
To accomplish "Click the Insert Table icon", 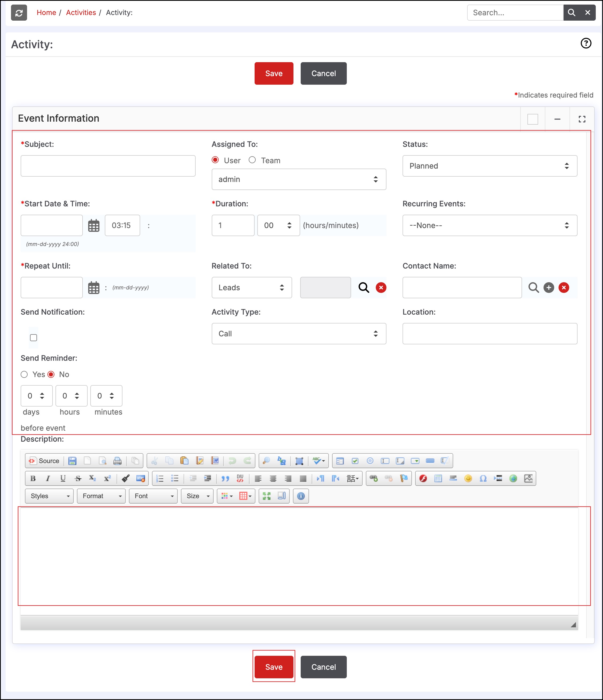I will pyautogui.click(x=438, y=478).
